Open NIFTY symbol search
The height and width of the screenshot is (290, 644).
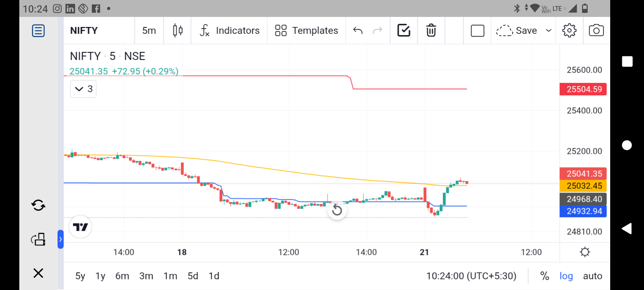pyautogui.click(x=84, y=31)
